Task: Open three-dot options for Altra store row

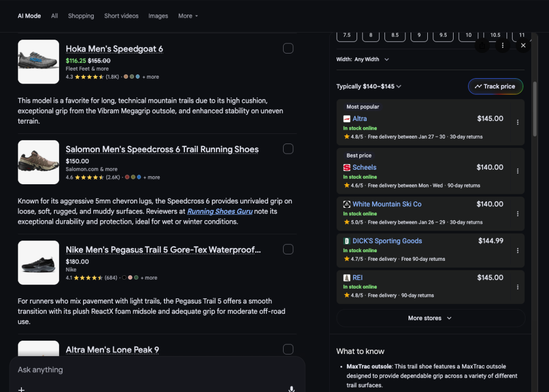Action: pyautogui.click(x=517, y=123)
